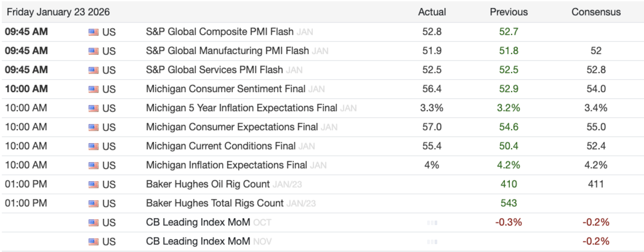The width and height of the screenshot is (644, 252).
Task: Click the Consensus column header
Action: [596, 12]
